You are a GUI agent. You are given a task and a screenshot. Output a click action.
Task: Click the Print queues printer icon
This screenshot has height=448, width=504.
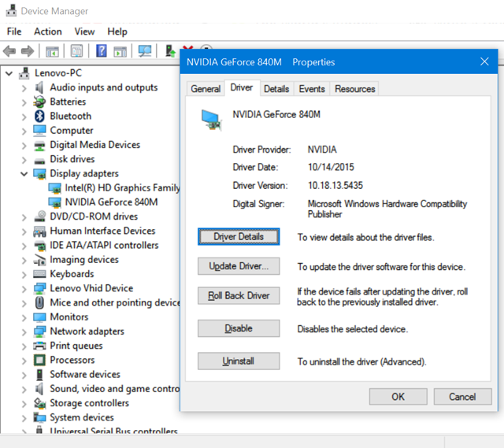pos(39,346)
